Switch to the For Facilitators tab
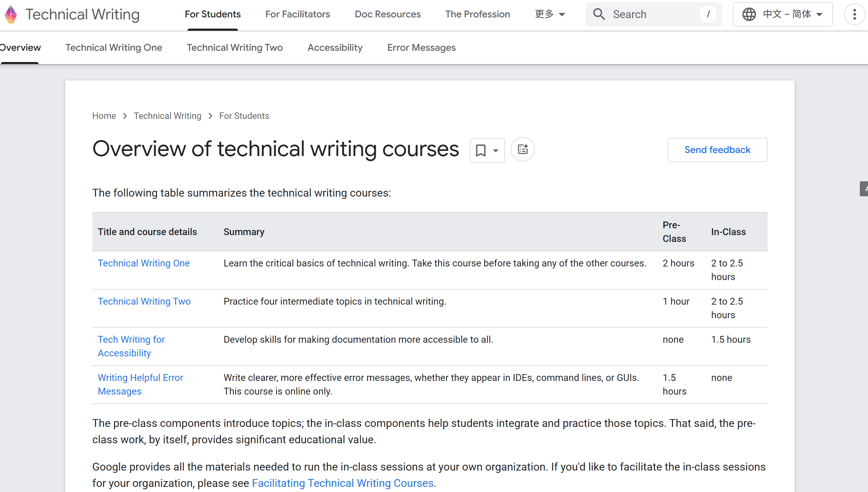The height and width of the screenshot is (492, 868). [x=298, y=14]
